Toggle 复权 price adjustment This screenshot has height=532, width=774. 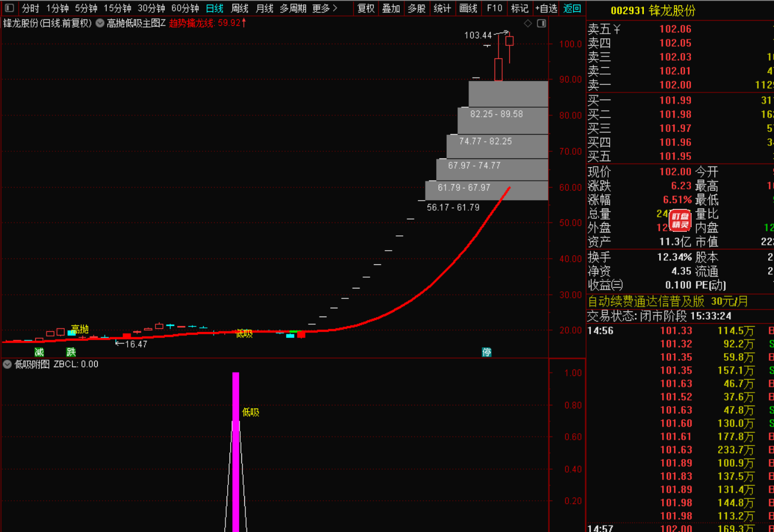(366, 8)
